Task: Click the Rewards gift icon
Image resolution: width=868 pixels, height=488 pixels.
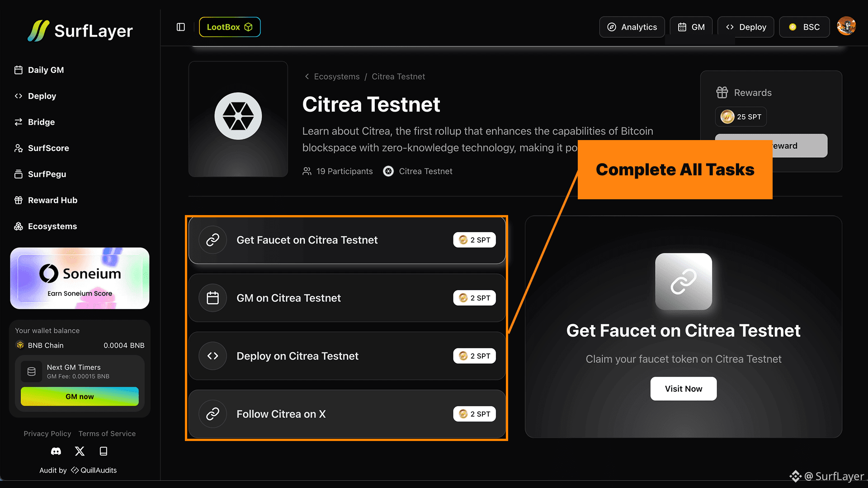Action: (x=722, y=93)
